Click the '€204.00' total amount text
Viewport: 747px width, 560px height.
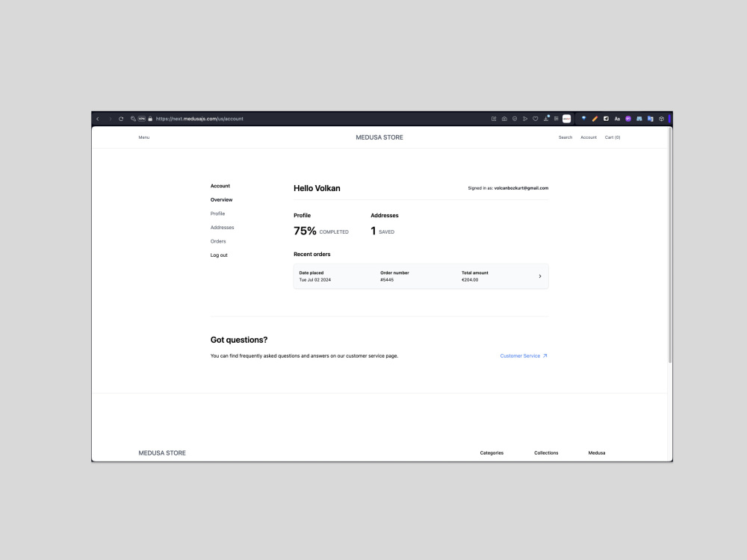pos(470,280)
